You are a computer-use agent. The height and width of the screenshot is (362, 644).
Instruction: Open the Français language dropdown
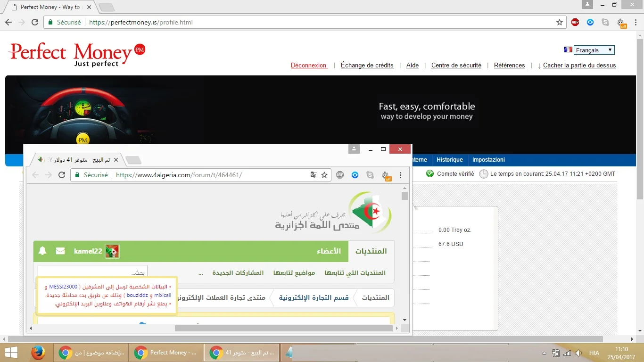point(594,50)
